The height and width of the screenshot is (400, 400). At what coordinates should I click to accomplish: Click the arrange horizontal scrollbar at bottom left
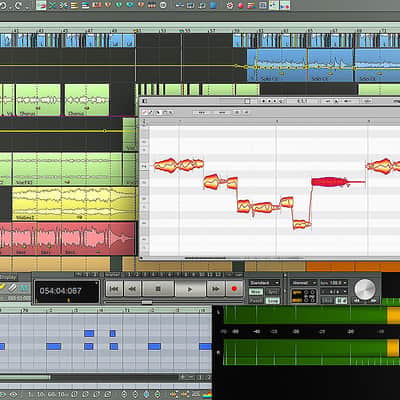[25, 378]
